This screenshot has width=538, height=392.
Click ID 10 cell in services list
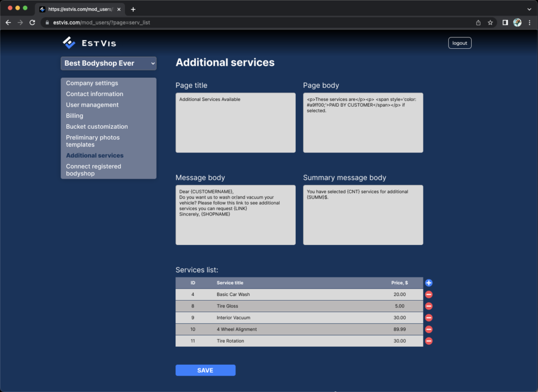click(193, 329)
